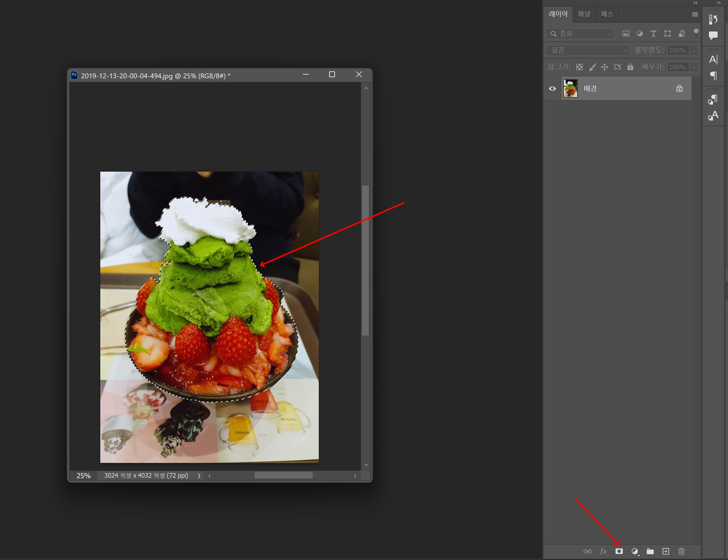Switch to the 채널 tab
This screenshot has height=560, width=728.
[x=584, y=14]
